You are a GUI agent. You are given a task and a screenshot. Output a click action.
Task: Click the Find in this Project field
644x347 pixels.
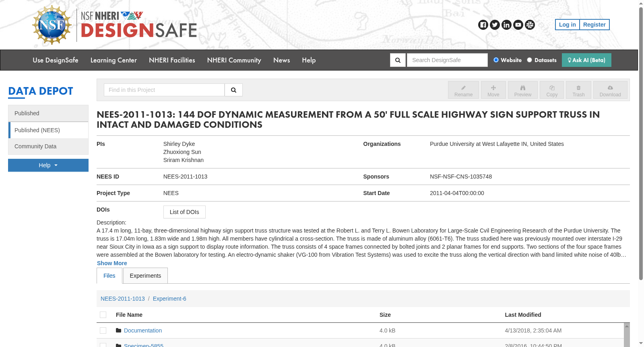[x=164, y=90]
